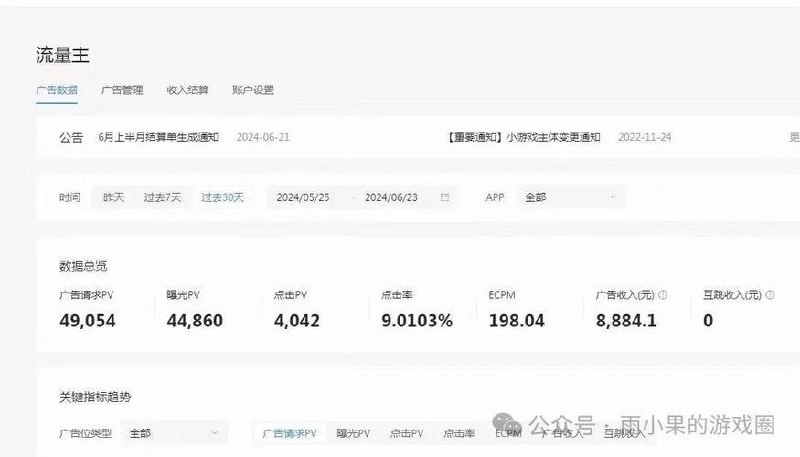
Task: Select the 广告请求PV trend tab
Action: pyautogui.click(x=289, y=434)
